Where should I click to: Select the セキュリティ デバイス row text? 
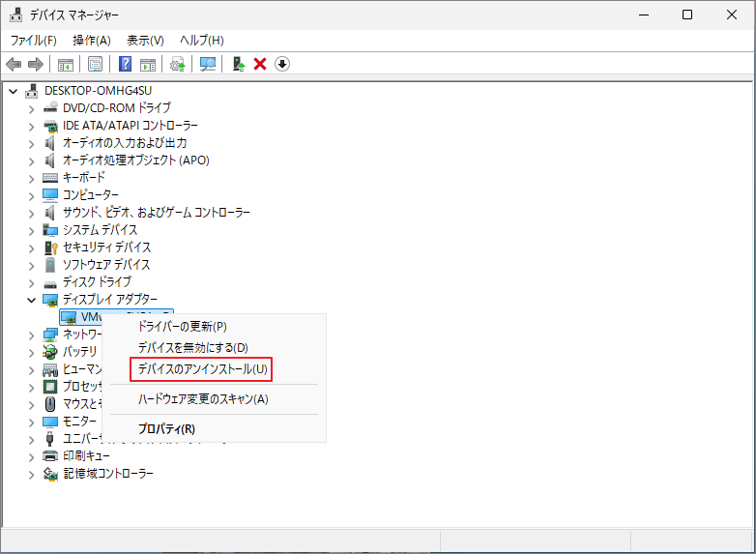[x=107, y=248]
